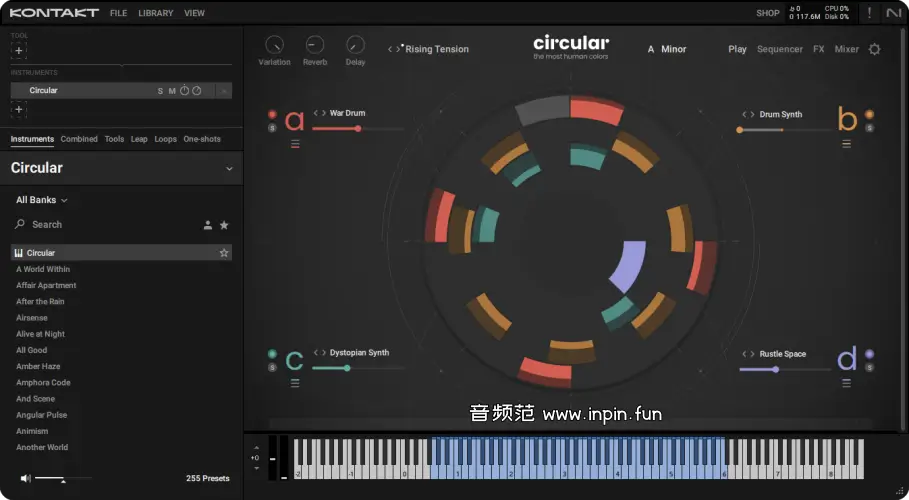
Task: Open the settings gear in Circular
Action: point(874,49)
